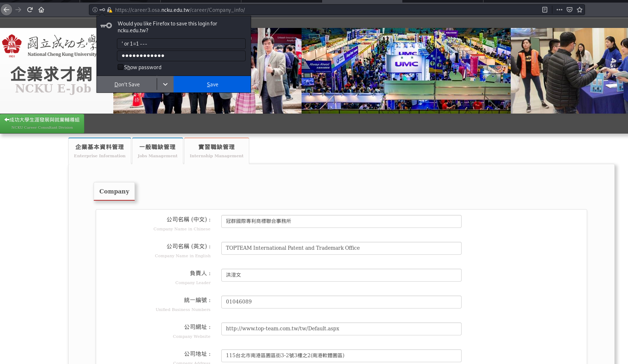Click the Company Address input field
The width and height of the screenshot is (628, 364).
coord(341,356)
